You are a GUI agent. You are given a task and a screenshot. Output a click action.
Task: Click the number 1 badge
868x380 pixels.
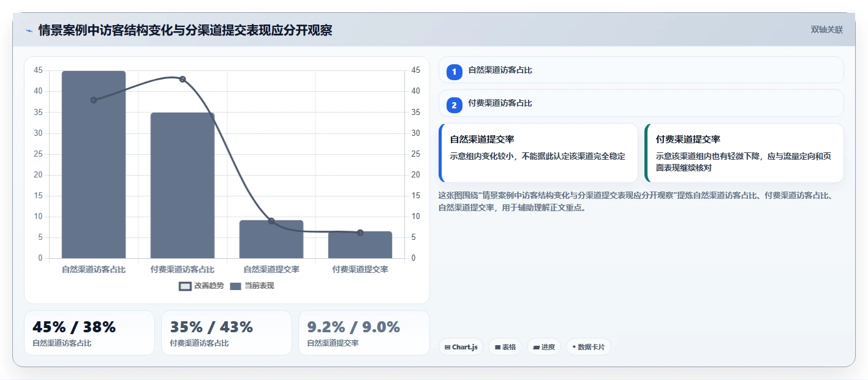(x=454, y=72)
